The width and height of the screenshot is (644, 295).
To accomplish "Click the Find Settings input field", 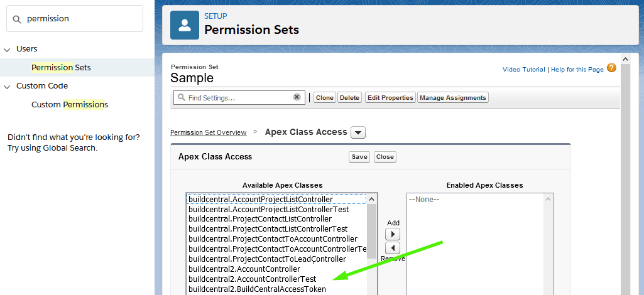I will pyautogui.click(x=239, y=98).
